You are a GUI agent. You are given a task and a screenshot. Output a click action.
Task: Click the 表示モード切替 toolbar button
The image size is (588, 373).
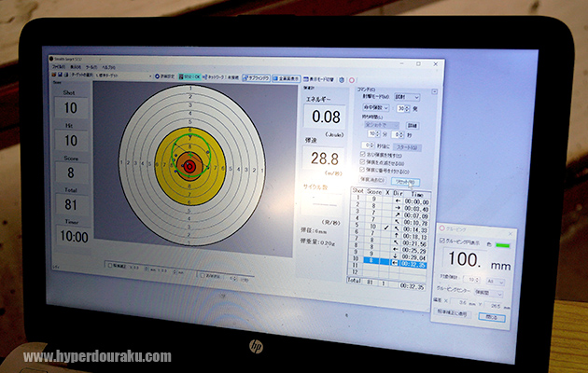coord(321,80)
